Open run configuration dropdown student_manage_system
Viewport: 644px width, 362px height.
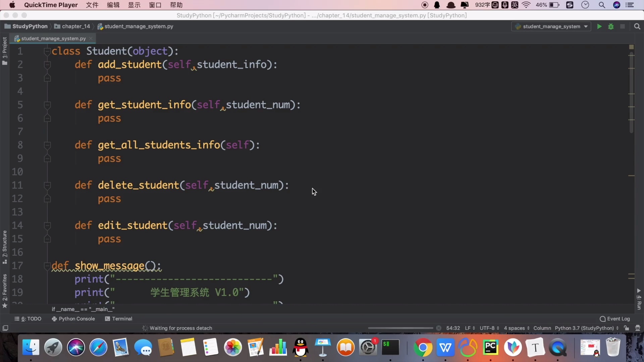click(x=551, y=26)
